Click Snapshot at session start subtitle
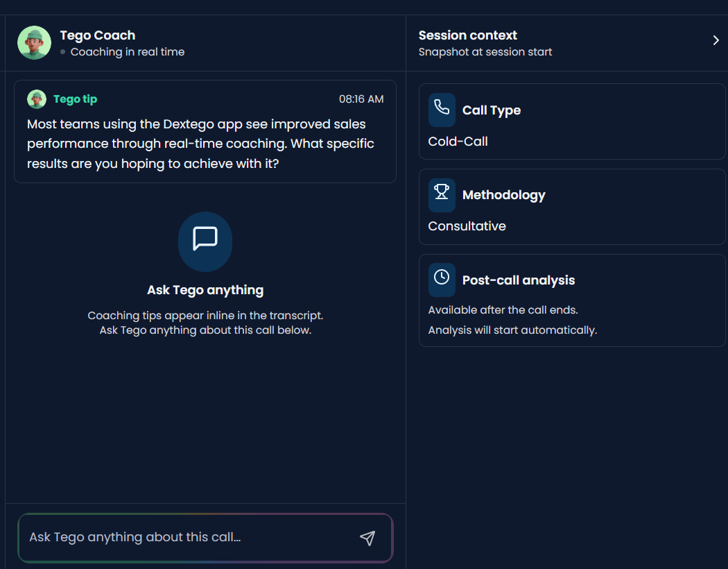 click(x=485, y=51)
